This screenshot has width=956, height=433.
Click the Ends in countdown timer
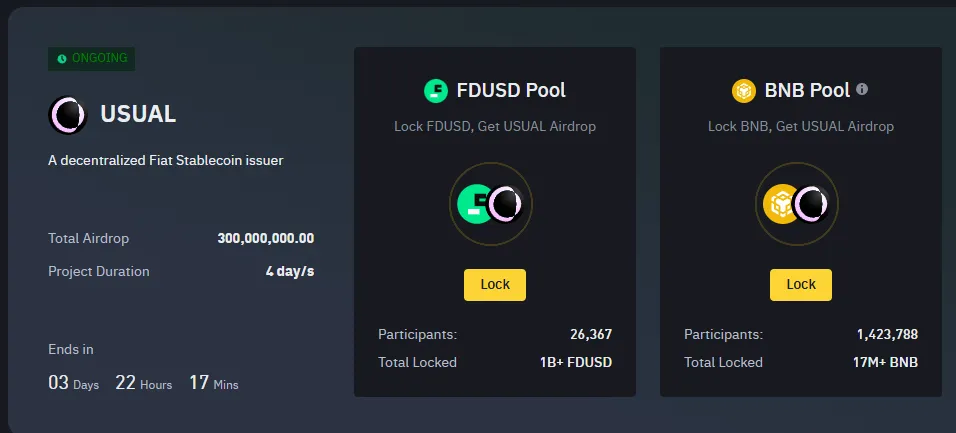[x=143, y=382]
